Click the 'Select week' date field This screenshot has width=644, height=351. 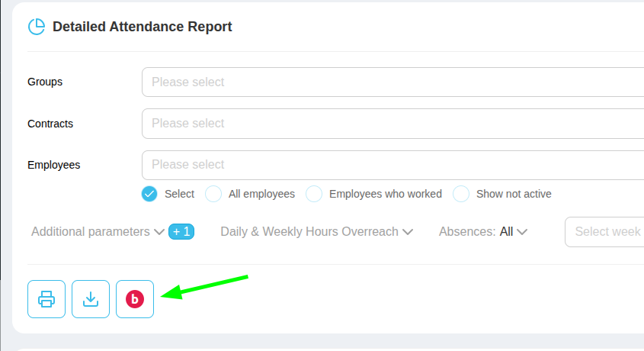pyautogui.click(x=606, y=231)
